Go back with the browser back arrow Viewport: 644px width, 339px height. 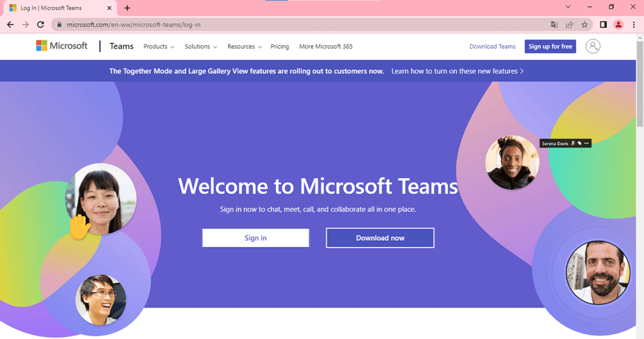pos(10,25)
